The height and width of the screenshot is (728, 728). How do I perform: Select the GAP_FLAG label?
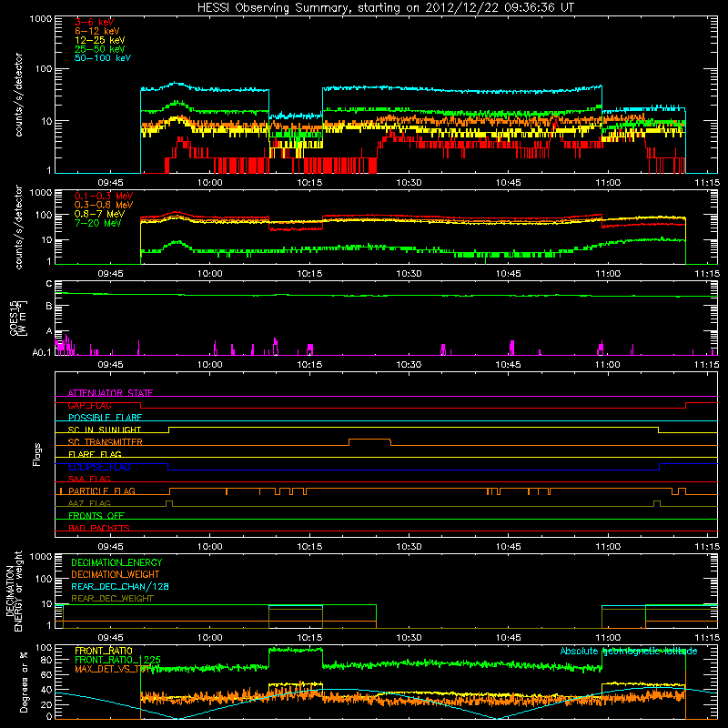click(x=89, y=405)
